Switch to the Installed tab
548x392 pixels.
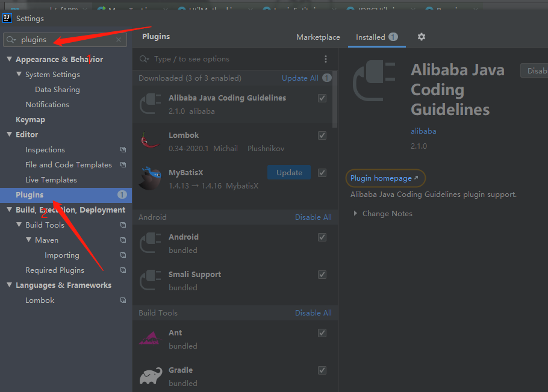pos(377,37)
